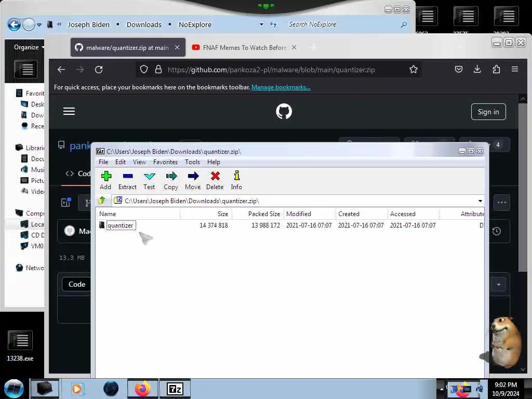This screenshot has width=532, height=399.
Task: Select the quantizer folder in 7-Zip list
Action: (121, 225)
